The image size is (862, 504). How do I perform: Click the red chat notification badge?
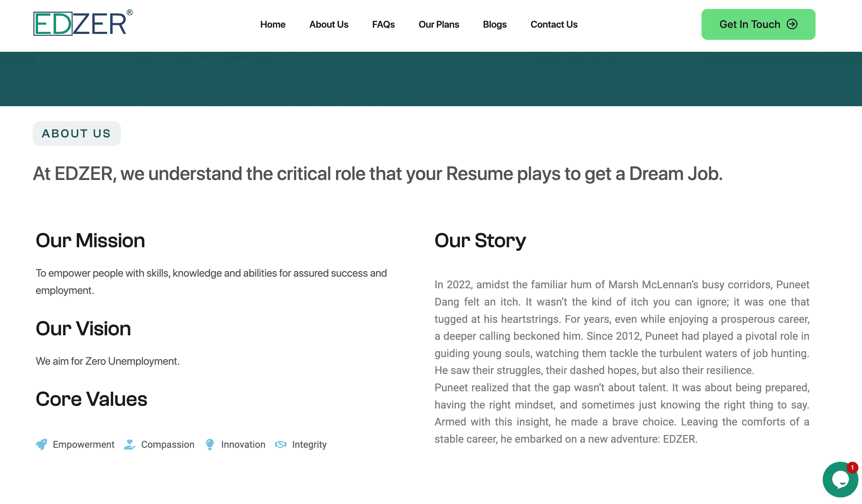[852, 467]
